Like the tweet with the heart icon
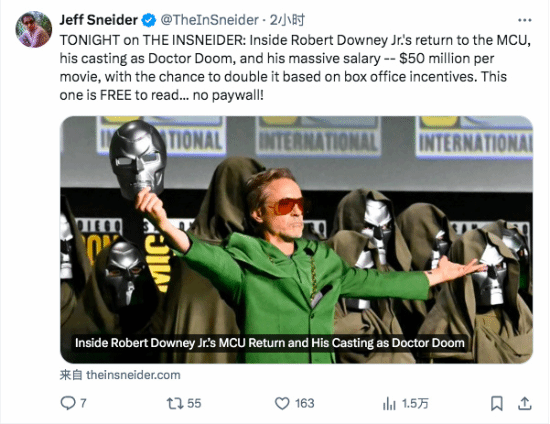This screenshot has width=550, height=424. (282, 403)
